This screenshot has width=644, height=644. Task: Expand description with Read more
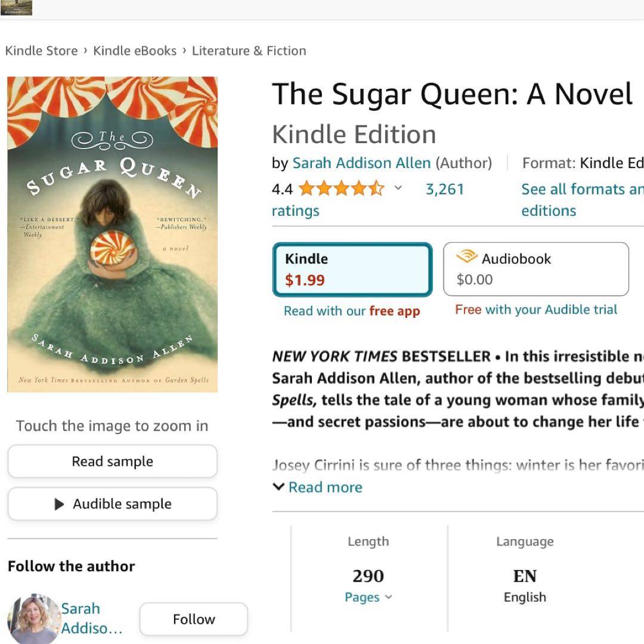point(324,487)
